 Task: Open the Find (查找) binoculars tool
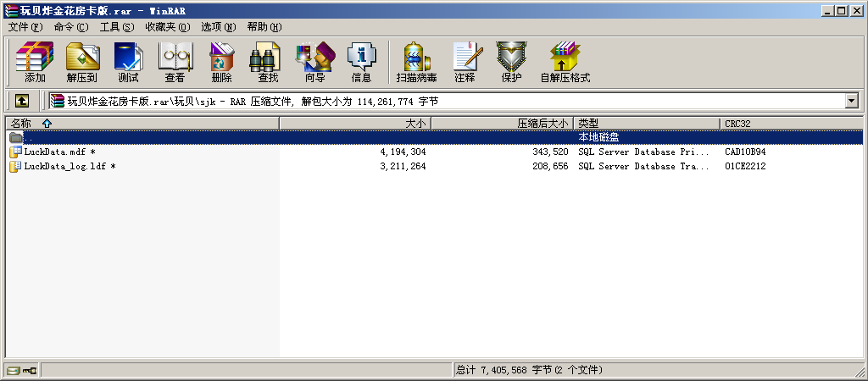coord(268,62)
